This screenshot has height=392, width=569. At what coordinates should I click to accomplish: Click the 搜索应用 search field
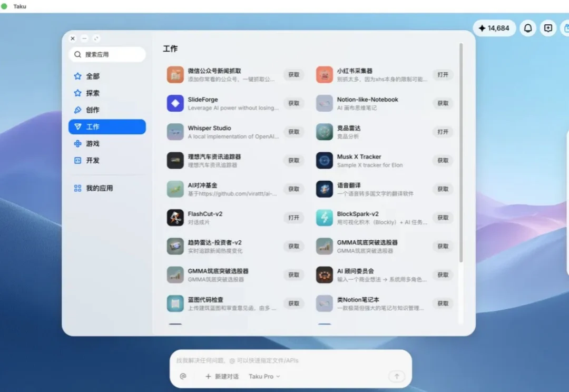coord(107,54)
